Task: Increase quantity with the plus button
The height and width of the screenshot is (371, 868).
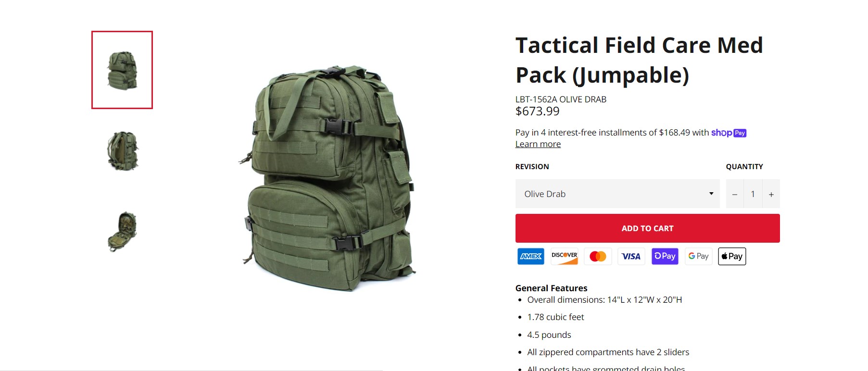Action: [771, 194]
